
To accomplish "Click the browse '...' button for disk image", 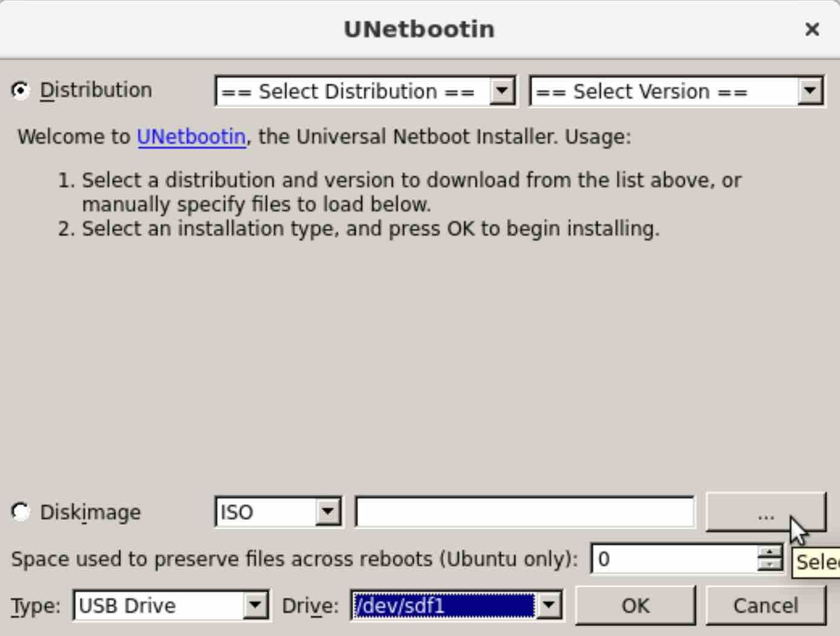I will coord(766,513).
